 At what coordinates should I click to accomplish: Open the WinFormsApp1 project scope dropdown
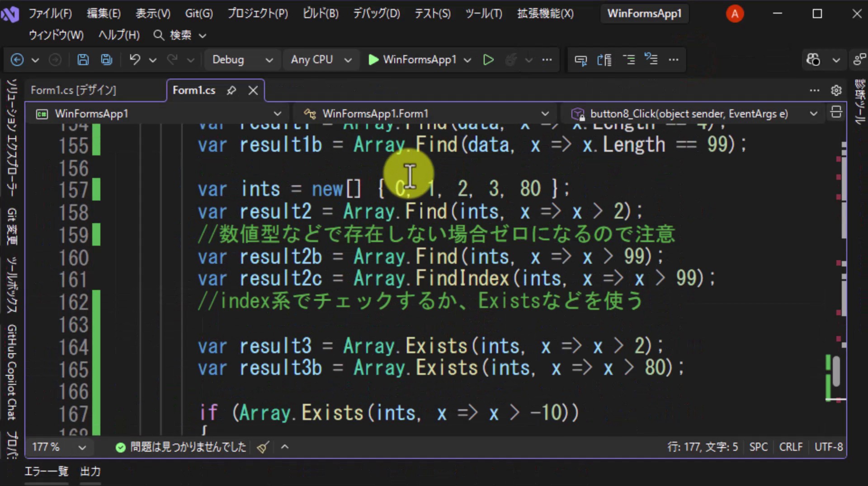[x=158, y=113]
